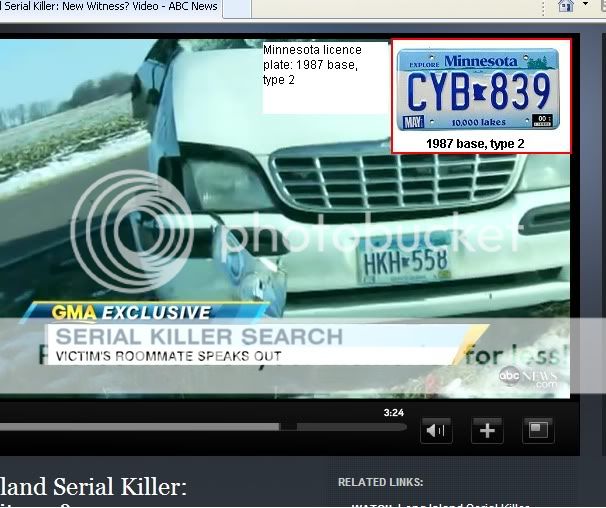The width and height of the screenshot is (606, 508).
Task: Click the Related Links heading
Action: [380, 482]
